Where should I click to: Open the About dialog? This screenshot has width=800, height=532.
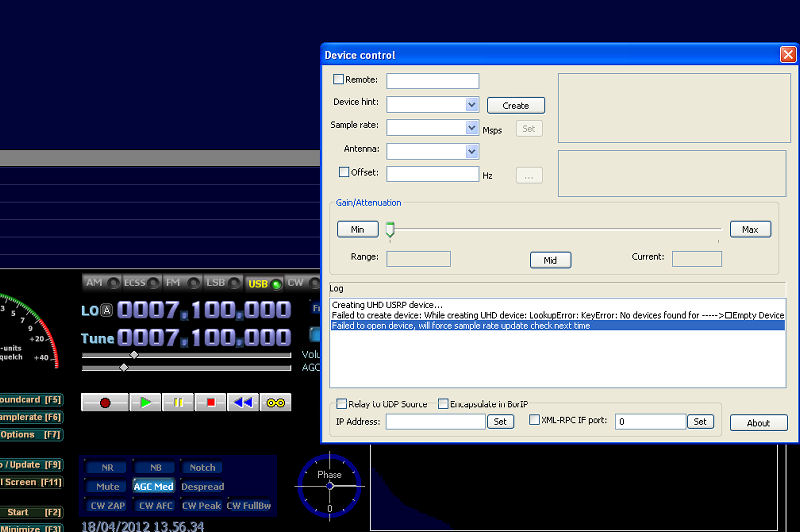point(758,423)
